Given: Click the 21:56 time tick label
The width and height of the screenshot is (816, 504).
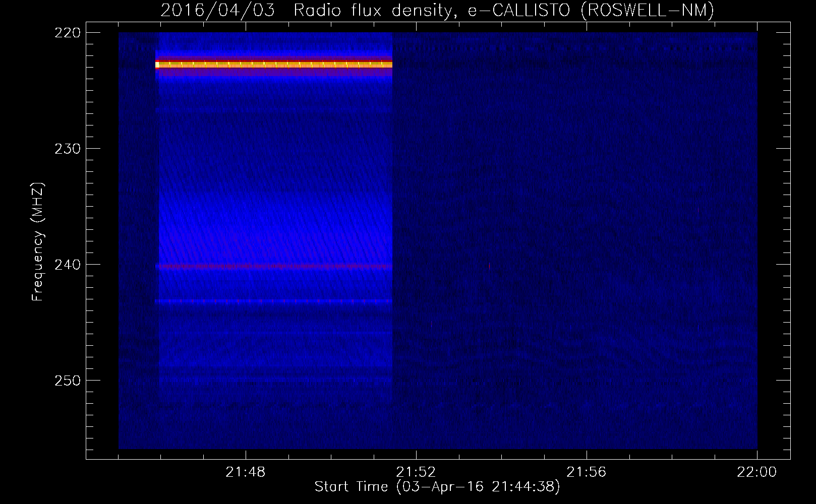Looking at the screenshot, I should tap(587, 472).
